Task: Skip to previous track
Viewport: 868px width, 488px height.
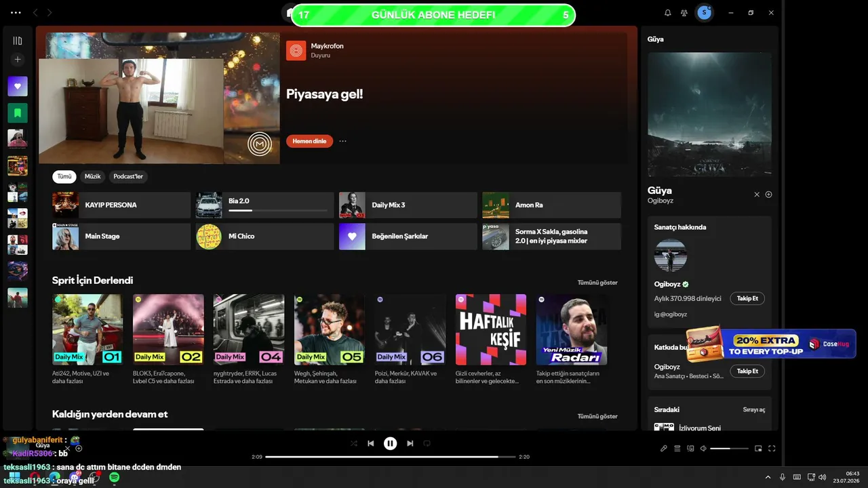Action: (x=371, y=443)
